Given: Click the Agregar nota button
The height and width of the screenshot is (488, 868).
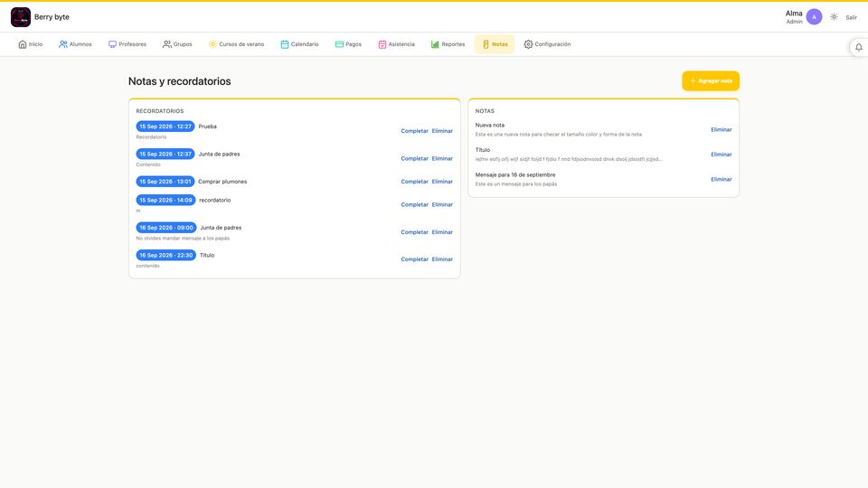Looking at the screenshot, I should coord(711,80).
